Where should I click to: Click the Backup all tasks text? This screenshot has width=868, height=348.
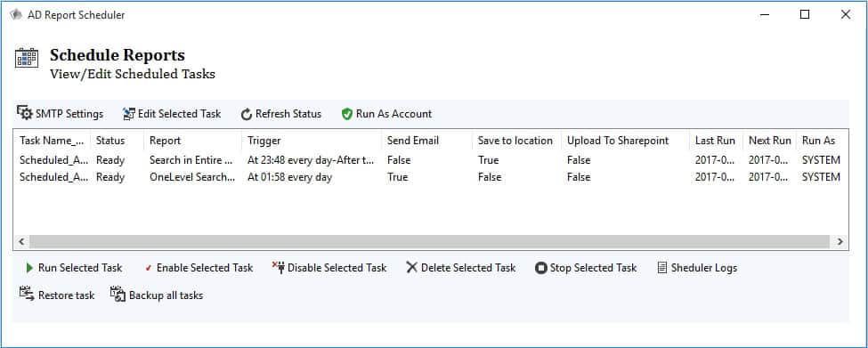[166, 295]
